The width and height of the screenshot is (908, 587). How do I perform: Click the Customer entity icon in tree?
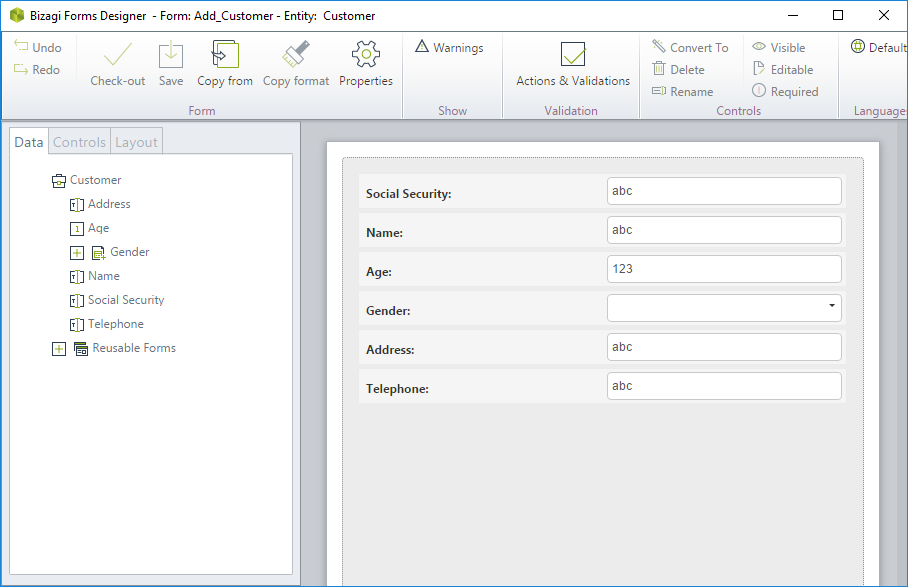tap(58, 181)
